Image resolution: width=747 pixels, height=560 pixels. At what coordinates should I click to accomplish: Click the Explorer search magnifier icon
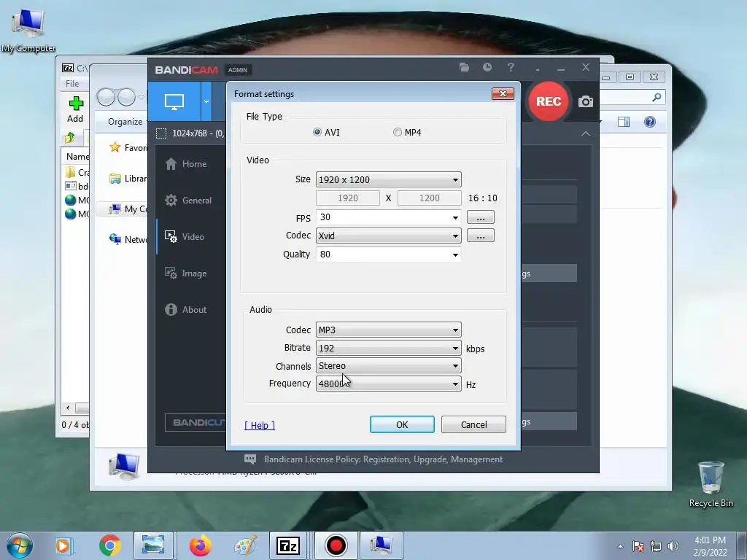tap(657, 97)
